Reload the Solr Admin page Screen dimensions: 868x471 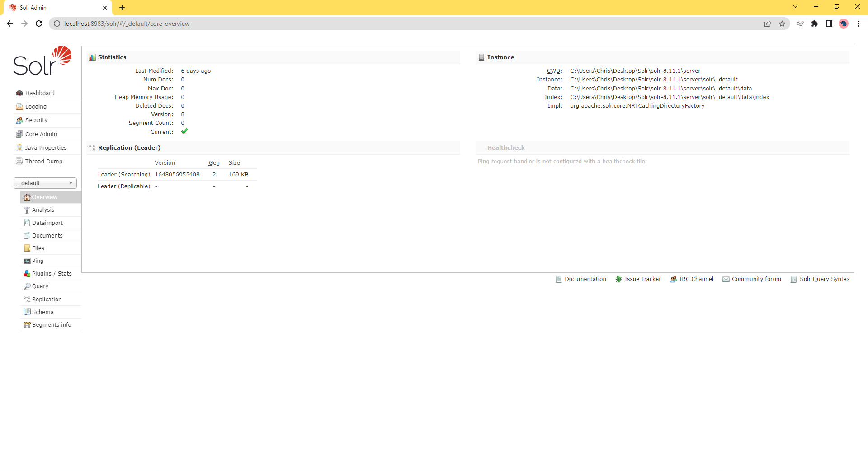pos(39,24)
